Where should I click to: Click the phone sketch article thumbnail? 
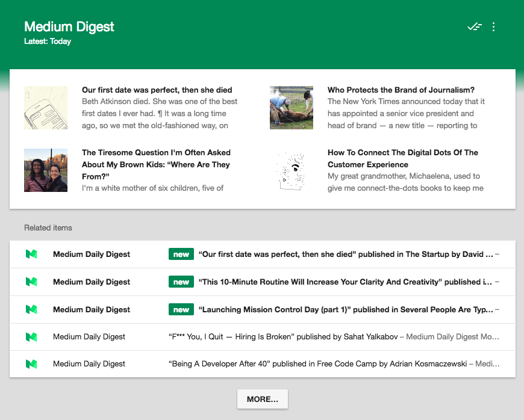coord(45,108)
